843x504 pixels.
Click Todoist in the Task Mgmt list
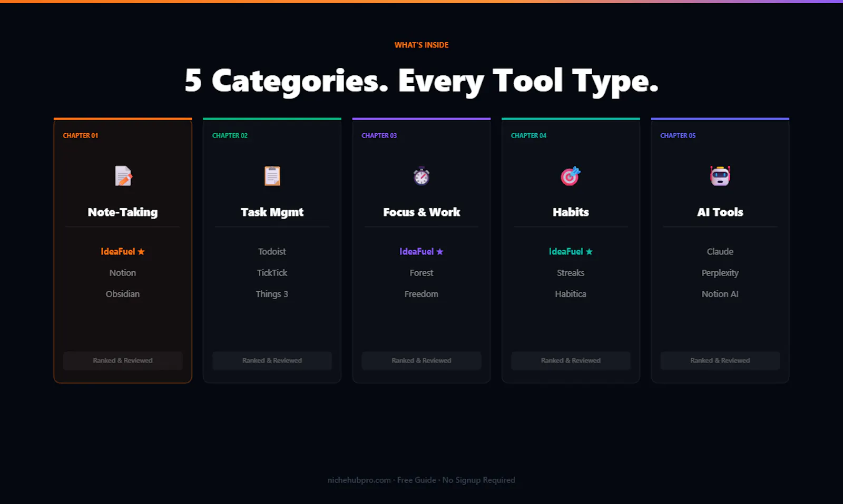point(272,252)
